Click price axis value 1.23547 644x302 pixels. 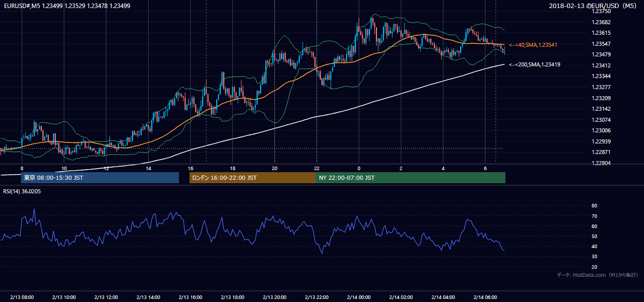pos(601,44)
